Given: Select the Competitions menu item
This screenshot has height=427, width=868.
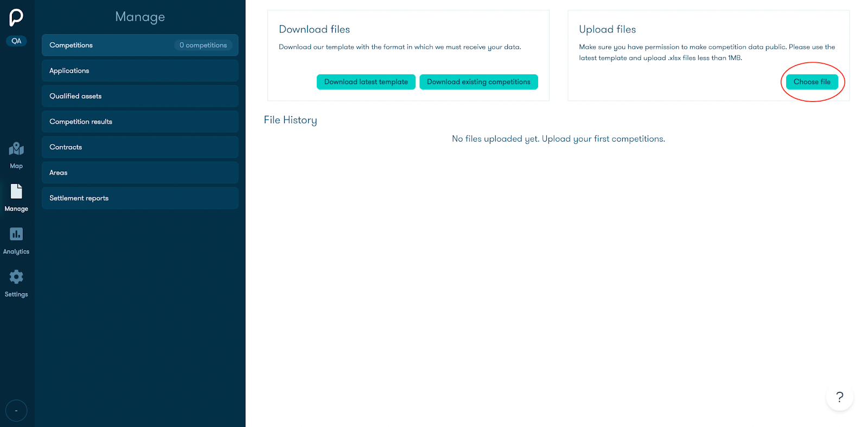Looking at the screenshot, I should pos(140,45).
